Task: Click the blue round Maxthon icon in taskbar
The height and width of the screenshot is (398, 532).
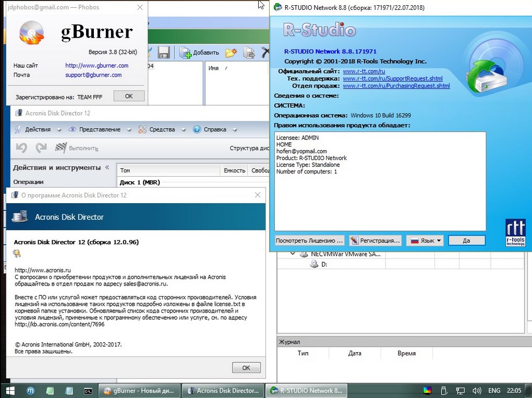Action: pos(31,391)
